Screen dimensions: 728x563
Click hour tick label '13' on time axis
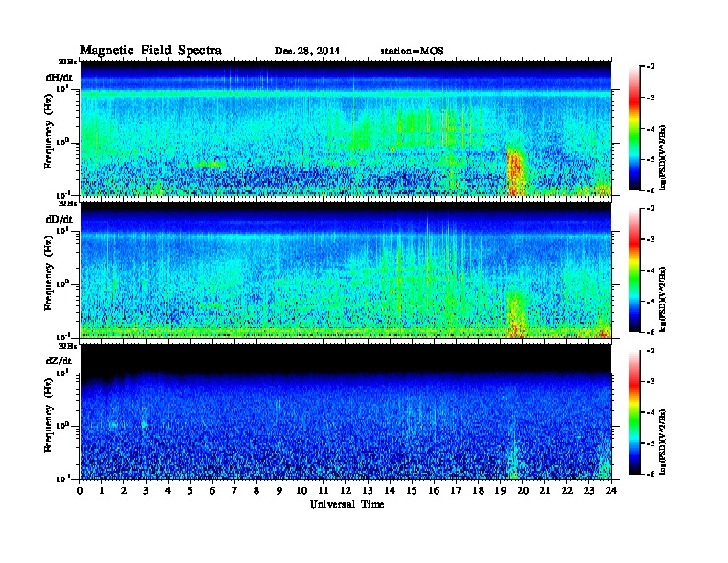(368, 490)
